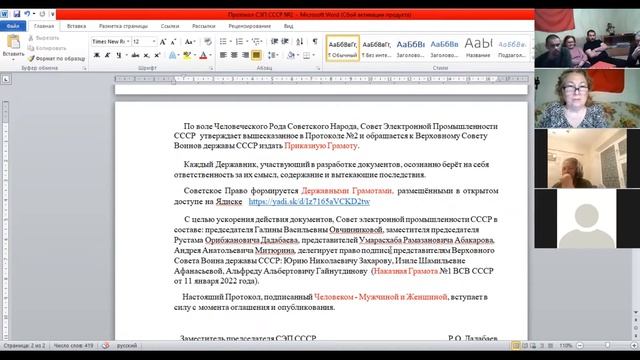Open the yadi.sk hyperlink in document
The image size is (640, 360).
point(309,201)
